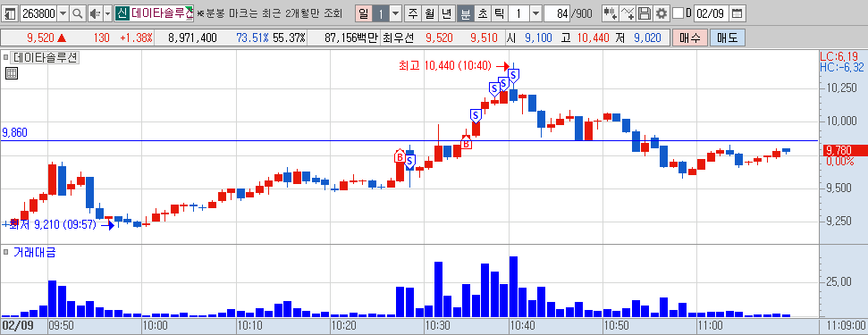The width and height of the screenshot is (868, 335).
Task: Click the 최저 9,210 (09:57) annotation
Action: click(x=53, y=225)
